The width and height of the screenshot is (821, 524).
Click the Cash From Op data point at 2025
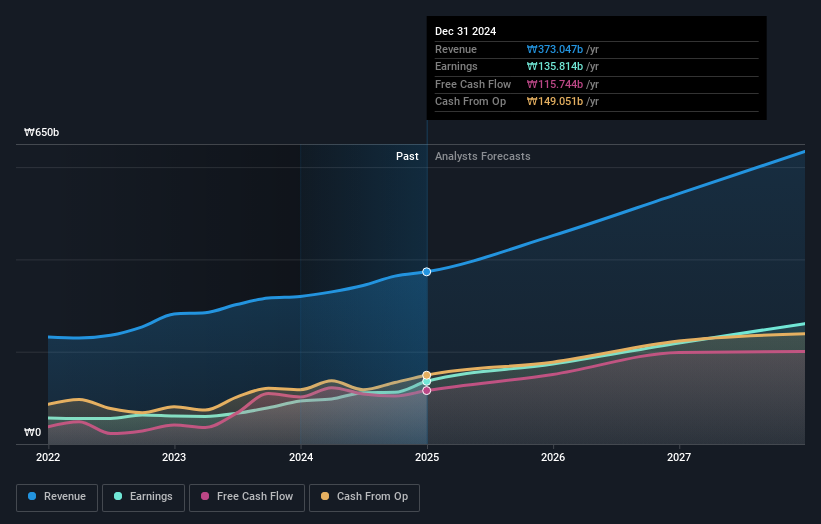pos(427,375)
